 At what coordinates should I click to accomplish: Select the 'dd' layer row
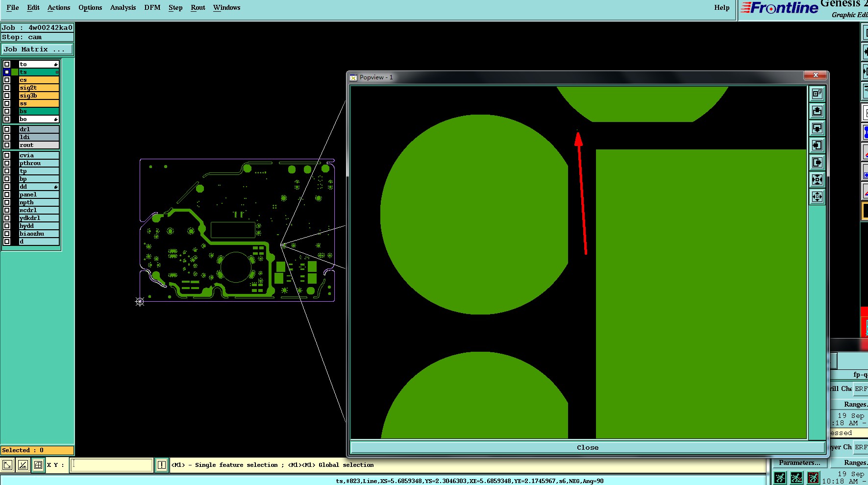[39, 187]
